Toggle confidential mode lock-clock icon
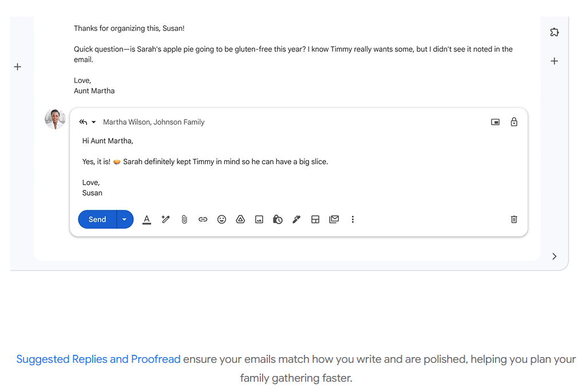This screenshot has width=586, height=392. tap(278, 219)
